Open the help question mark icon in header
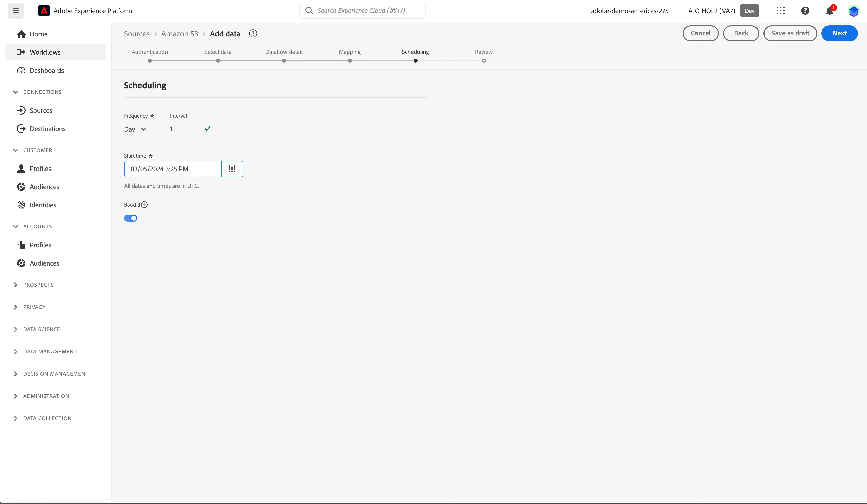Screen dimensions: 867x504 (805, 11)
